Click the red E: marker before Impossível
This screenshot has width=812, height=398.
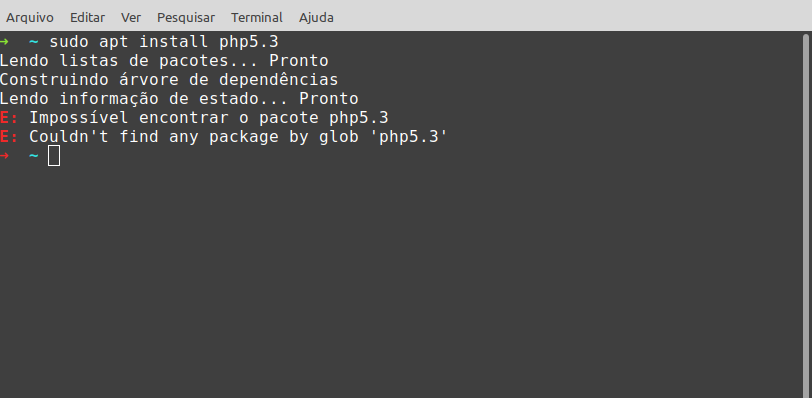coord(9,117)
